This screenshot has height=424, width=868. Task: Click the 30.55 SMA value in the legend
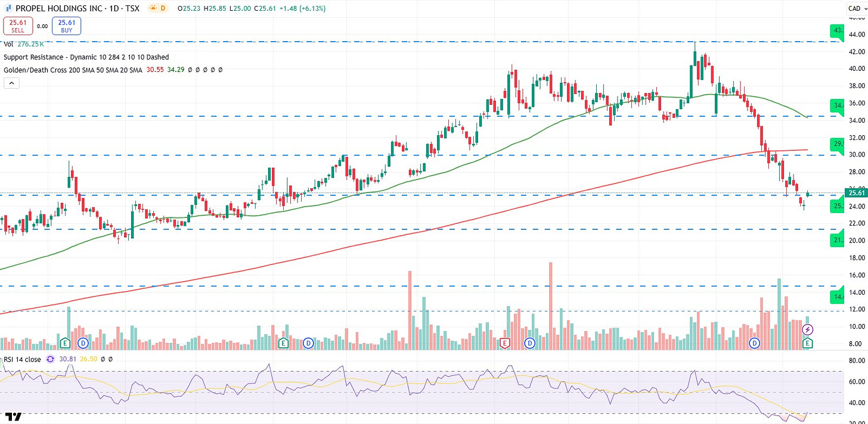(x=154, y=70)
